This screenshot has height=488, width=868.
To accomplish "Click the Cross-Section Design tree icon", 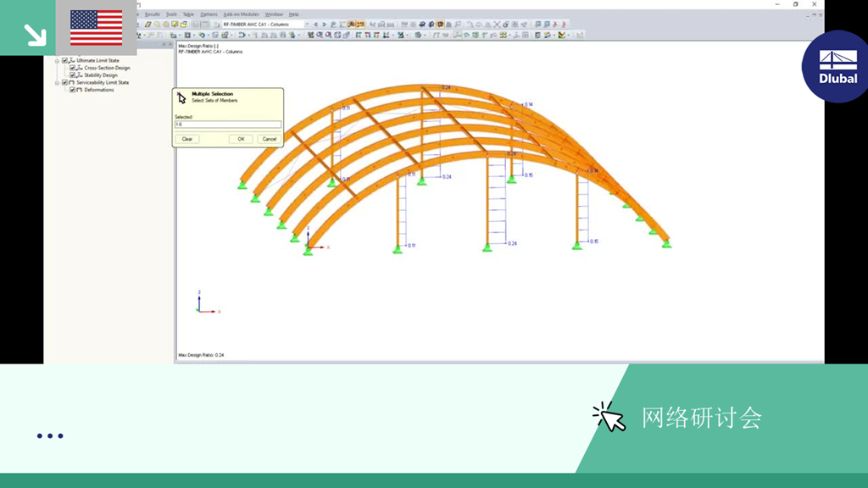I will point(80,68).
